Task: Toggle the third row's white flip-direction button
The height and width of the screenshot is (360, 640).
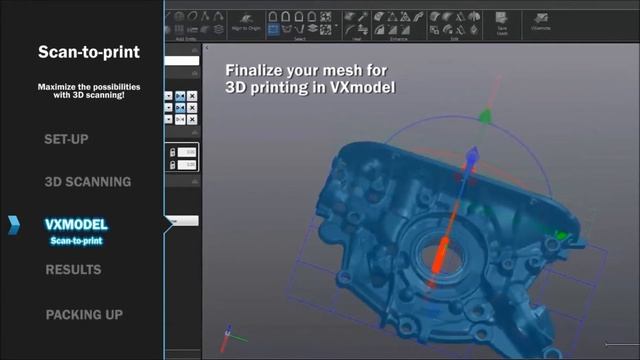Action: [180, 120]
